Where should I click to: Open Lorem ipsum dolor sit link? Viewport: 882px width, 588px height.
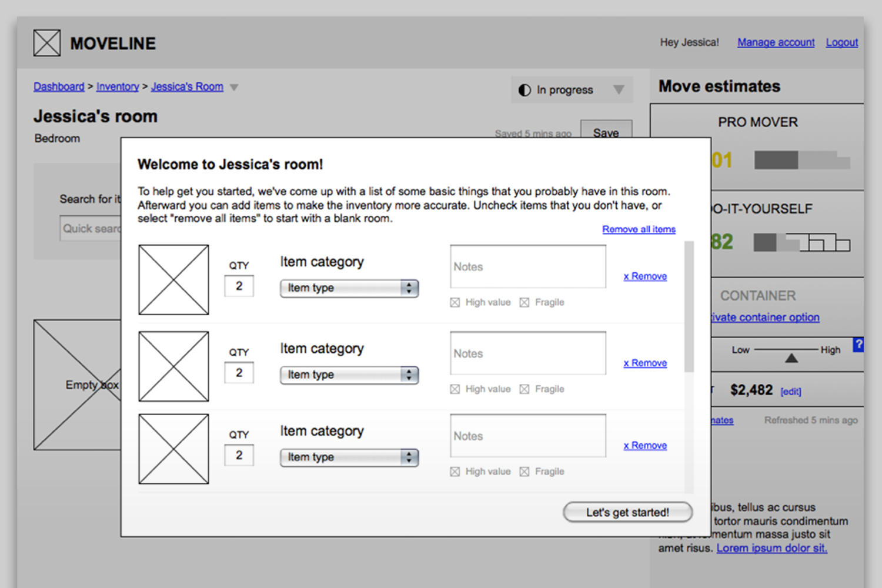tap(771, 548)
